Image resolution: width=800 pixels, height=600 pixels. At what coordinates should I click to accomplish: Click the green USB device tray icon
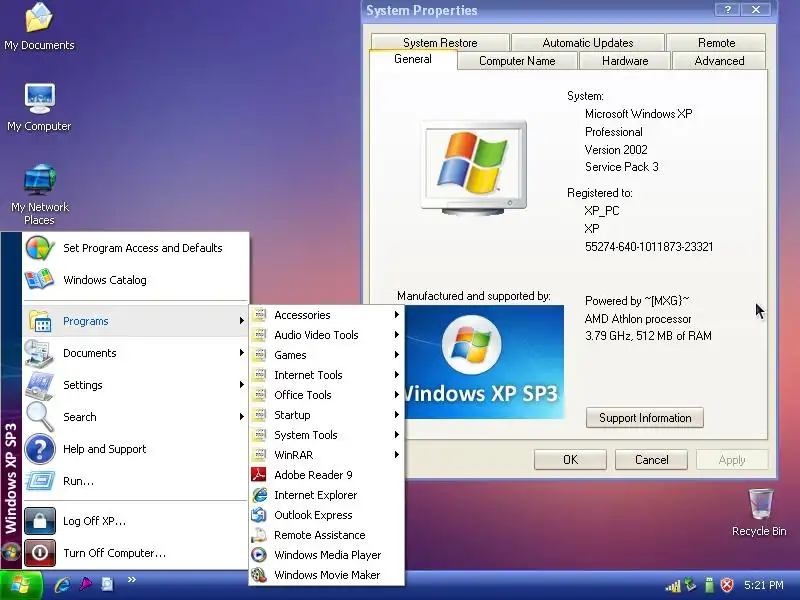(709, 585)
